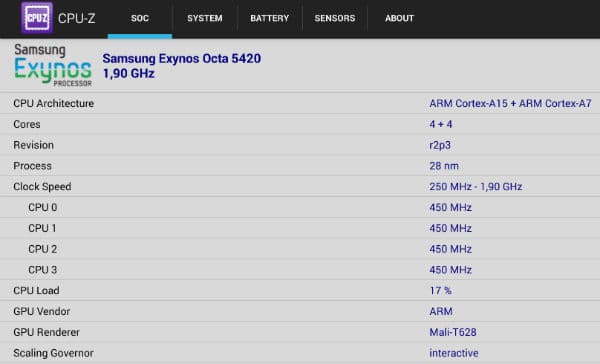
Task: Select the CPU 3 row label
Action: [x=42, y=270]
